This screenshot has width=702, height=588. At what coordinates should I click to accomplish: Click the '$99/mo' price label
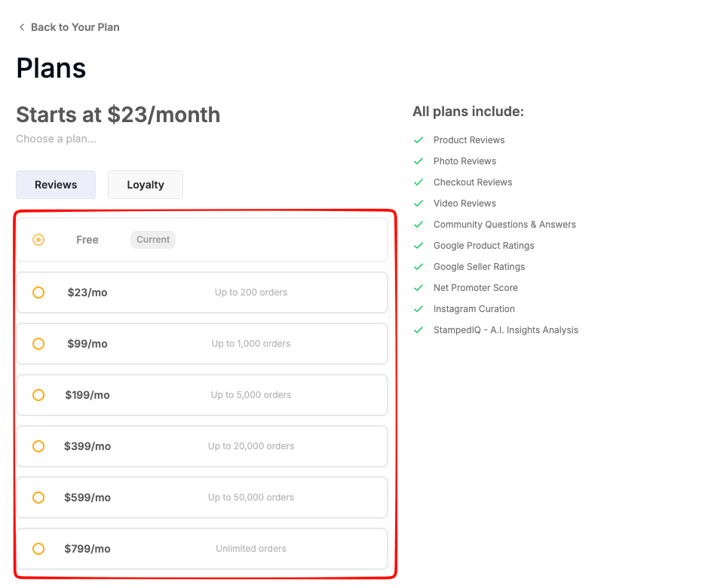pos(87,344)
